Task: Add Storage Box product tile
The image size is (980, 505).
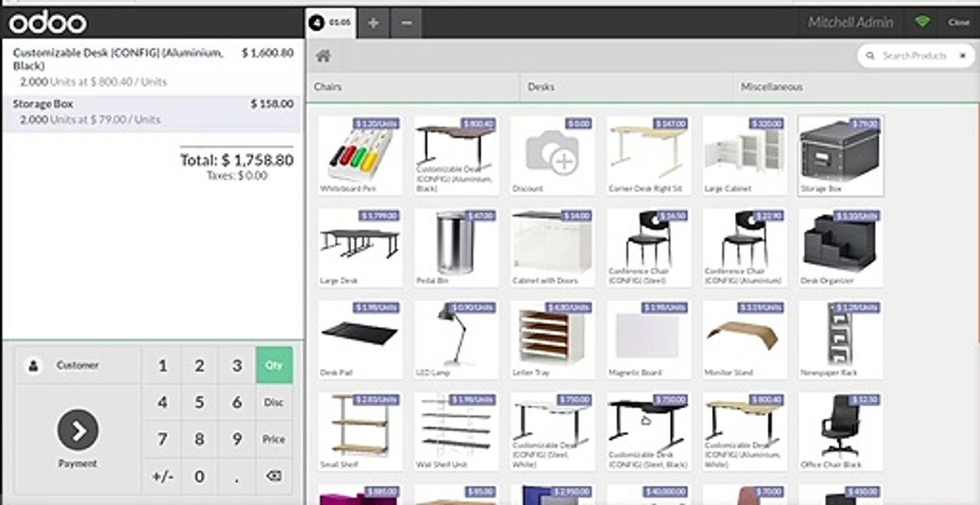Action: coord(841,156)
